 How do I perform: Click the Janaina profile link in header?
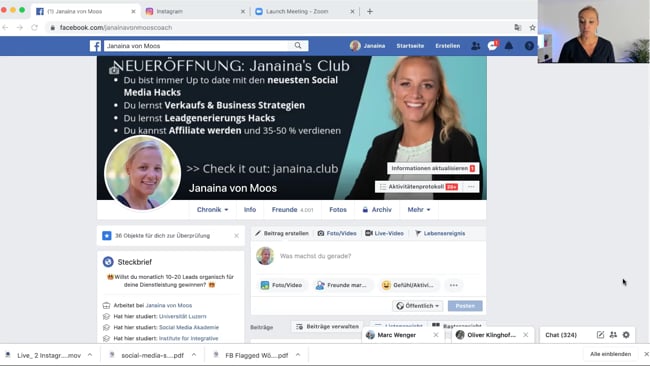click(x=367, y=46)
